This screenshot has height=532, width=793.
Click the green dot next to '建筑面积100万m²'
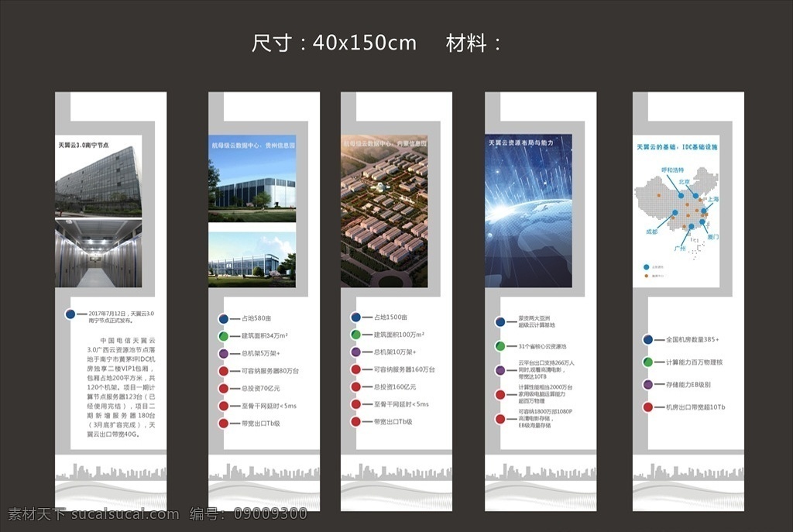coord(355,335)
